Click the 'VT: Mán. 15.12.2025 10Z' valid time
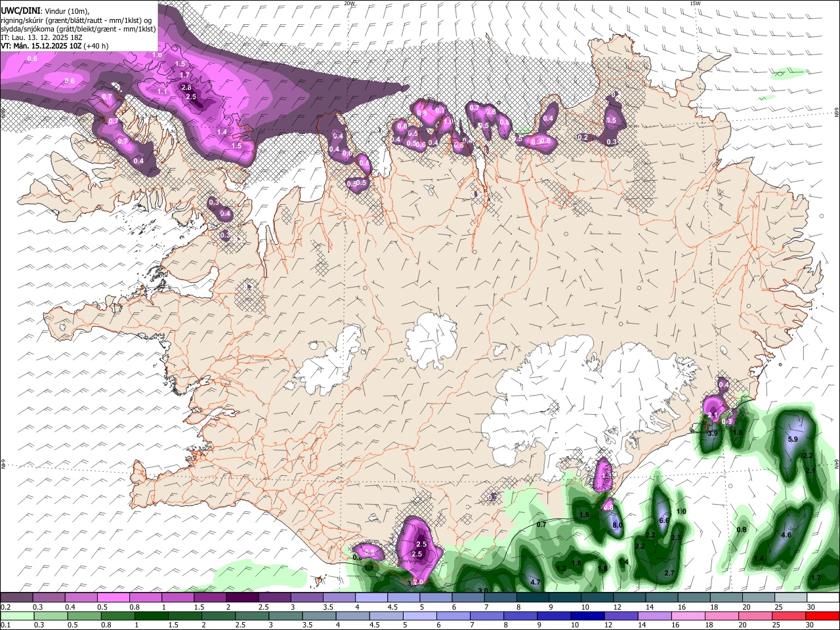 [x=41, y=46]
